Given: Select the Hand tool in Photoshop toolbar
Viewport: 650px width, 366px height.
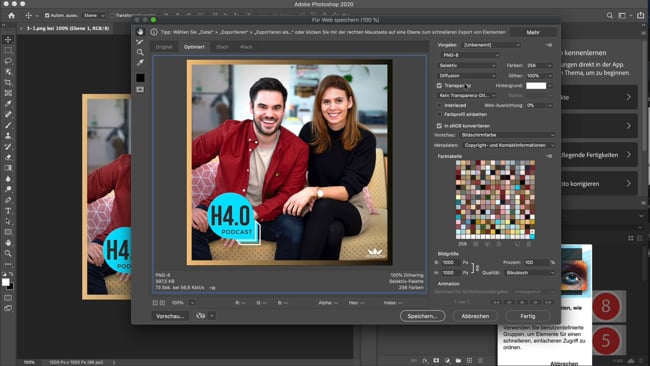Looking at the screenshot, I should (8, 243).
